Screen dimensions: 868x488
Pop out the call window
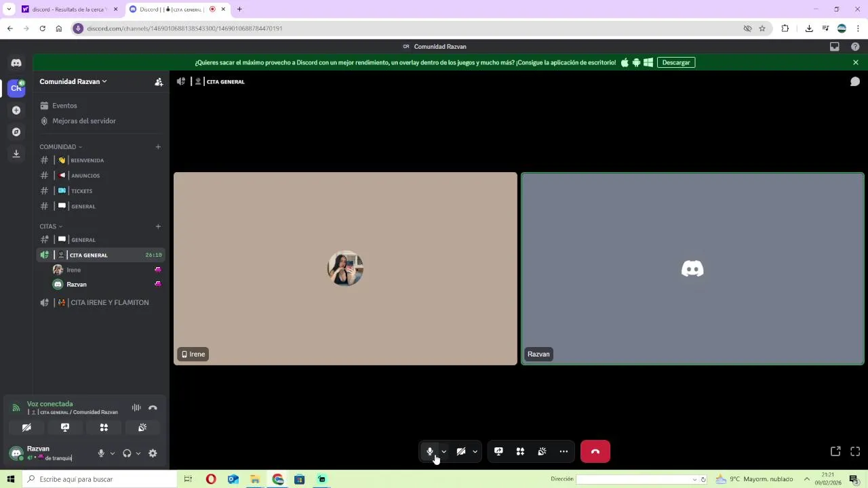click(835, 451)
